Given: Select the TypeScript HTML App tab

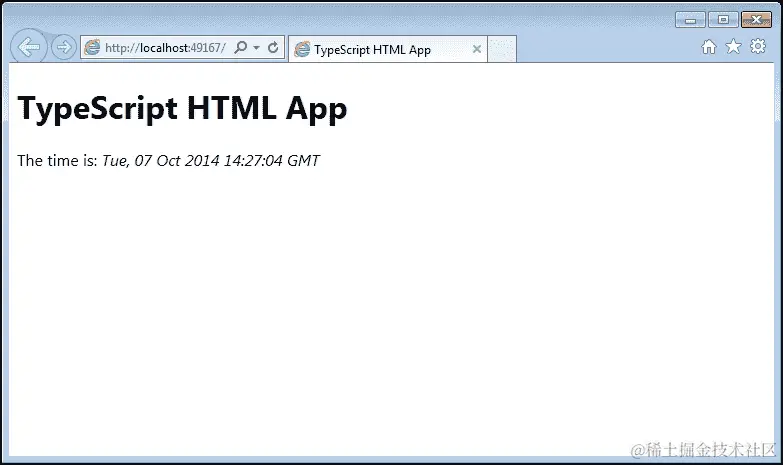Looking at the screenshot, I should click(x=388, y=49).
